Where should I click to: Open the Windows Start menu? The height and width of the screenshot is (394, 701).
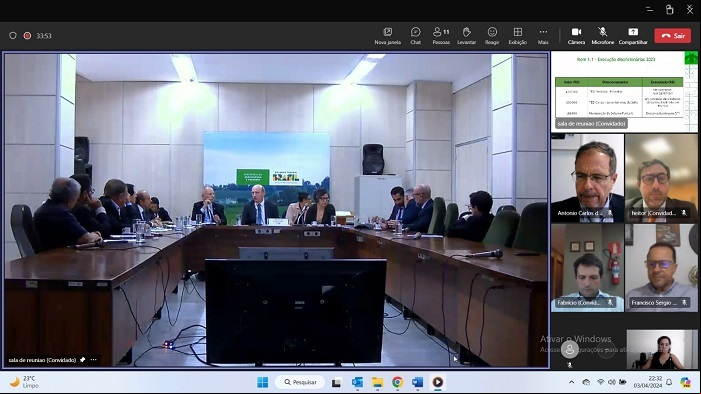(263, 382)
